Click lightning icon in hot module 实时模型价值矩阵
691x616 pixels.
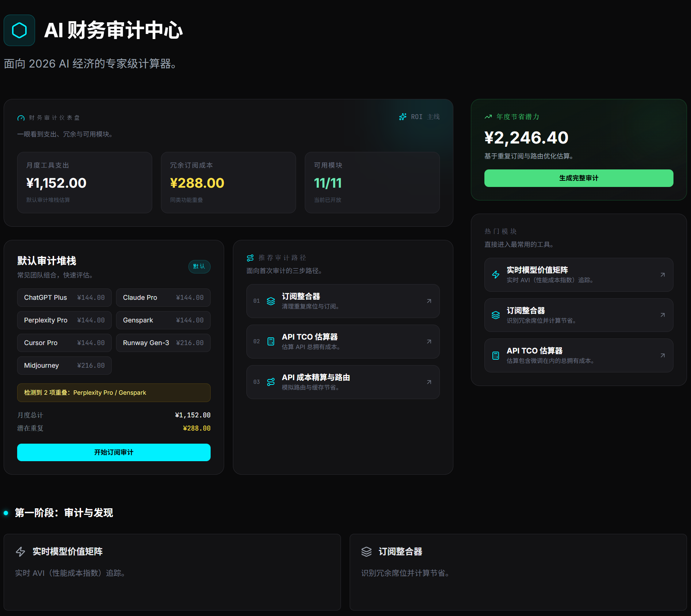click(x=496, y=275)
